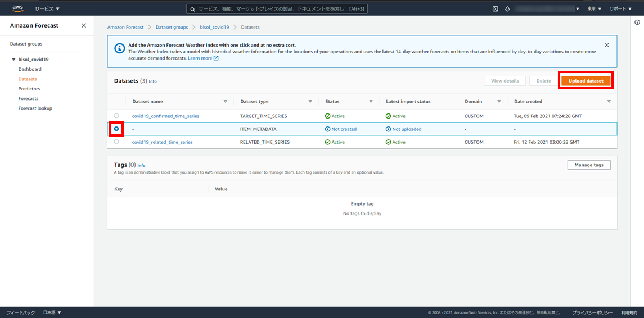Click the AWS logo home icon
644x318 pixels.
(17, 8)
